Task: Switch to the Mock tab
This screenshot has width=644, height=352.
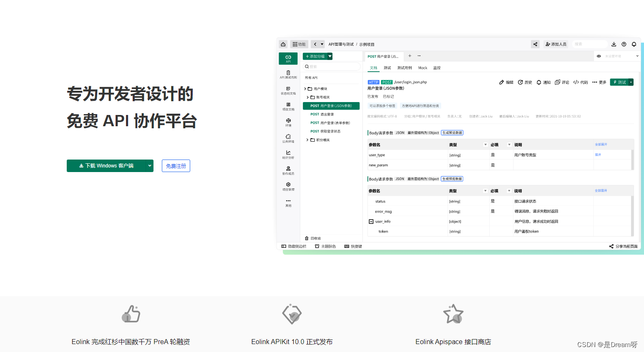Action: tap(423, 67)
